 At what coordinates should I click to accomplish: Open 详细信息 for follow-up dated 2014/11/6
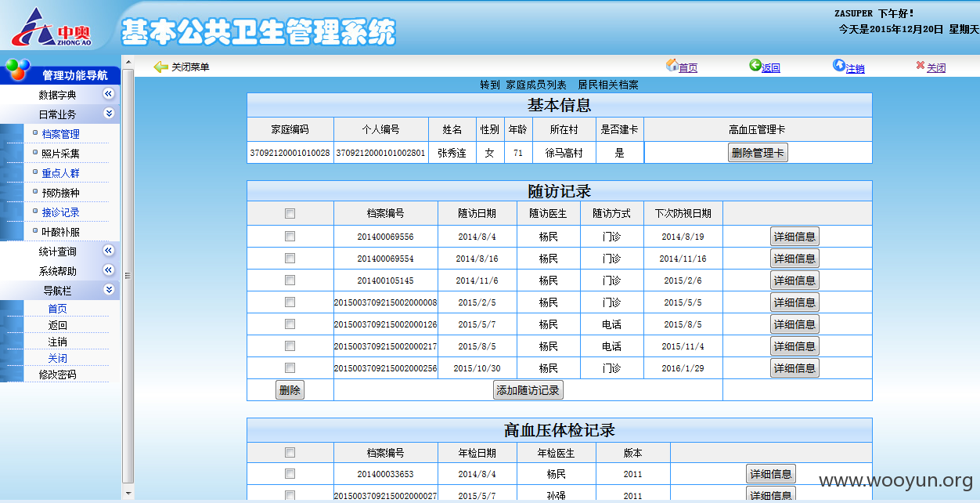(794, 280)
